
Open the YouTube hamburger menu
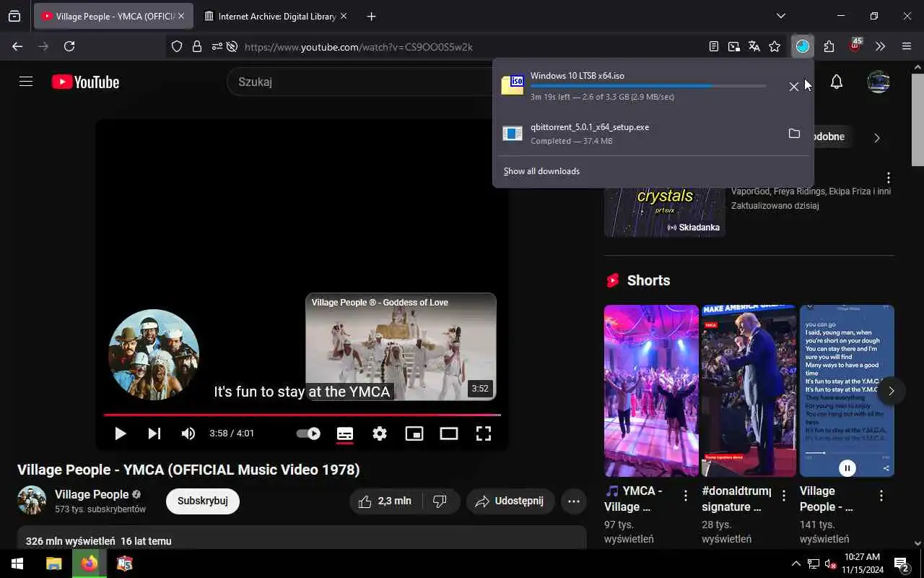click(x=26, y=82)
